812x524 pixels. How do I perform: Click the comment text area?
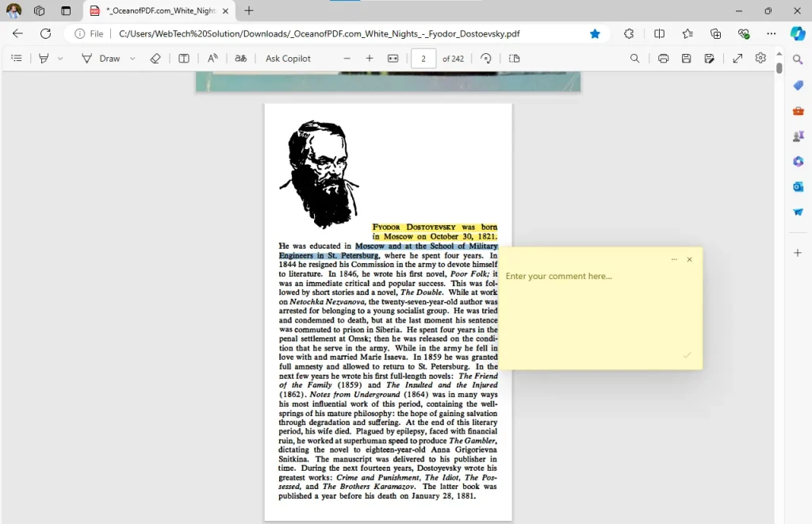(x=600, y=308)
